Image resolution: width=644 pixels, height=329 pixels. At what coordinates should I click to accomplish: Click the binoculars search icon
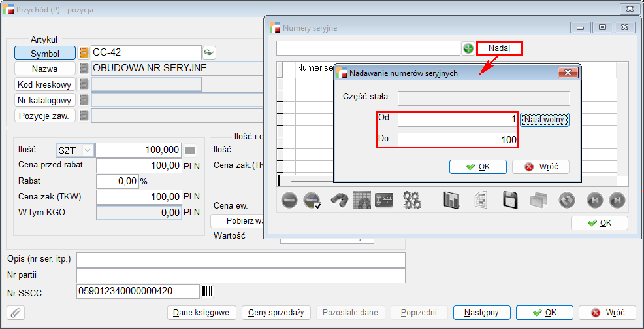tap(338, 200)
